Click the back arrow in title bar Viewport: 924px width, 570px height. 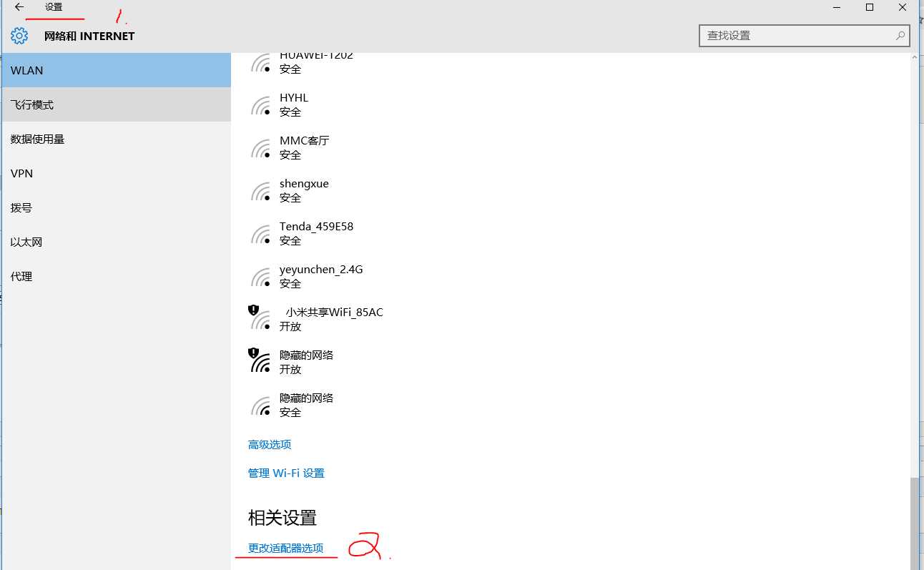click(19, 7)
